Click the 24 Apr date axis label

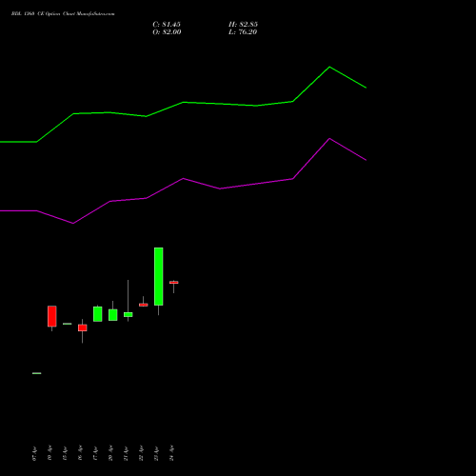171,453
